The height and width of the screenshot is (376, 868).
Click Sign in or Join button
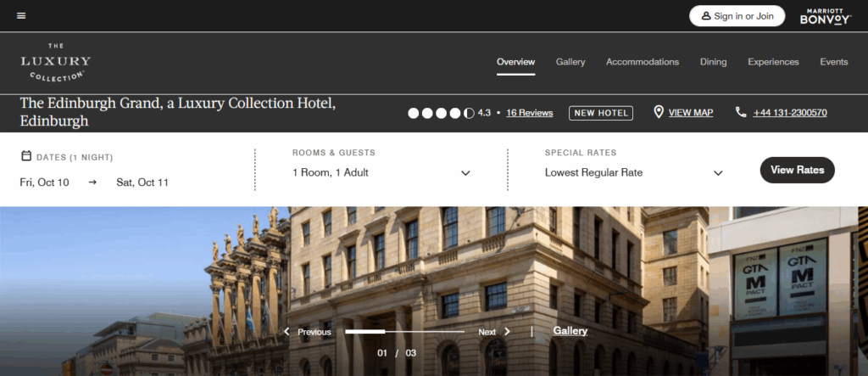click(x=737, y=16)
